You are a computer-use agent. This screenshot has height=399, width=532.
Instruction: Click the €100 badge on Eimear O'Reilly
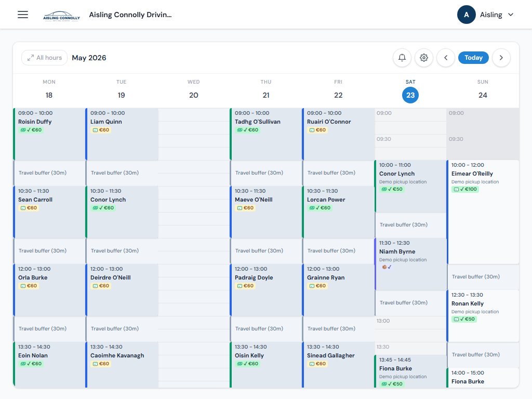(465, 189)
